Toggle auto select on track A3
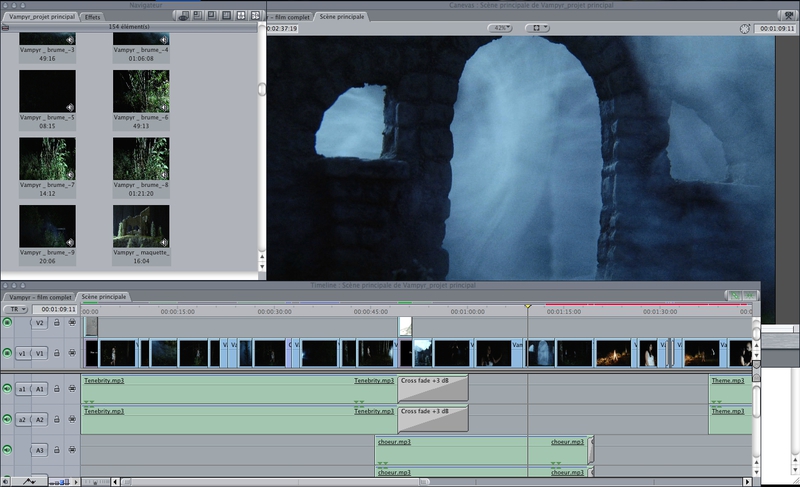This screenshot has width=800, height=487. click(x=72, y=450)
